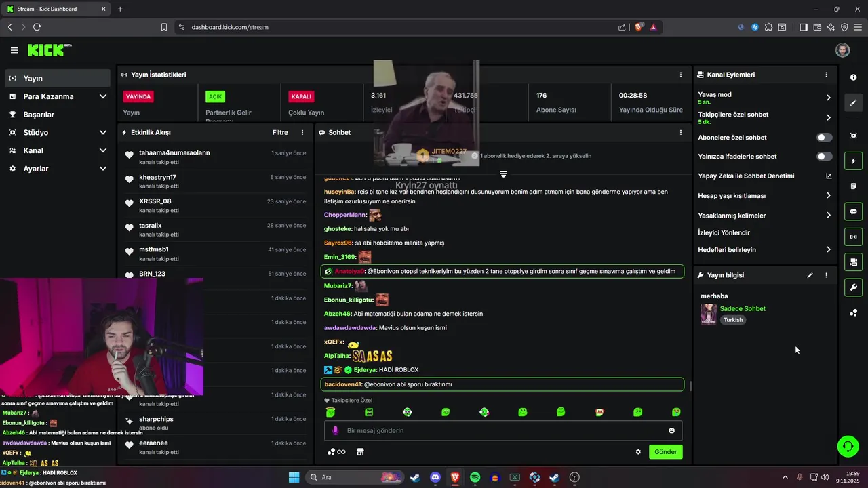Screen dimensions: 868x488
Task: Click the chat scrollbar
Action: coord(690,386)
